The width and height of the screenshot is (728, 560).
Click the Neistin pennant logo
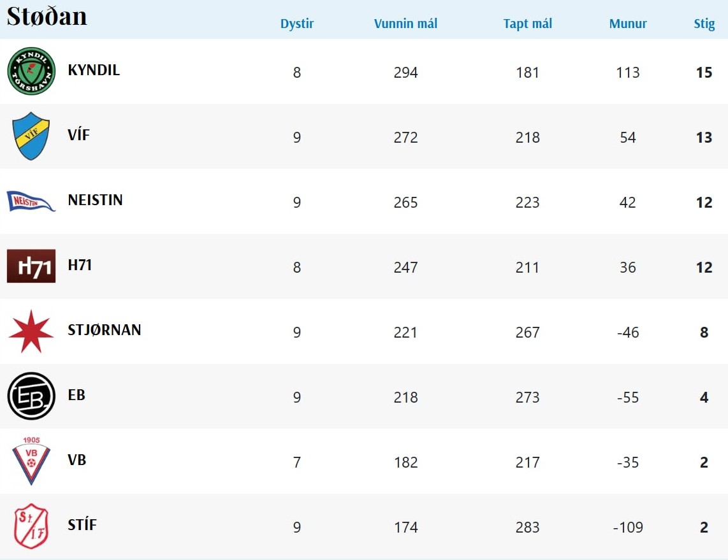coord(31,201)
